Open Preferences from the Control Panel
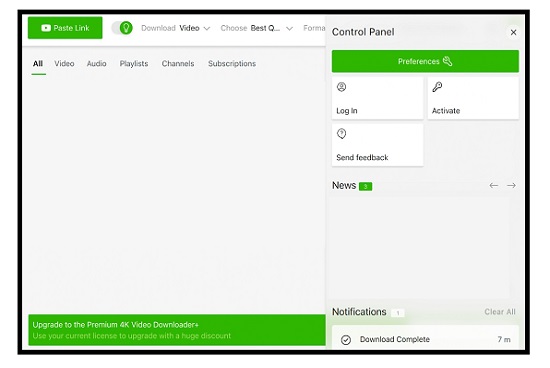The width and height of the screenshot is (550, 368). pyautogui.click(x=425, y=61)
